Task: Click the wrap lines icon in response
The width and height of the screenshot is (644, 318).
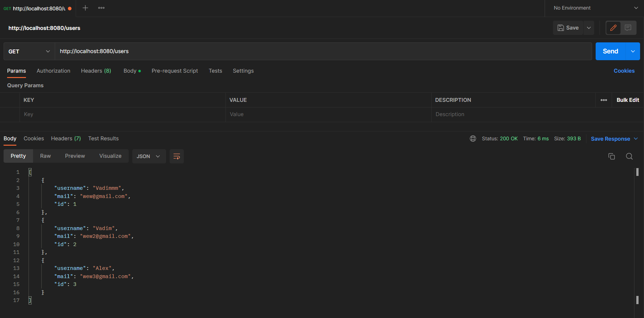Action: pyautogui.click(x=176, y=156)
